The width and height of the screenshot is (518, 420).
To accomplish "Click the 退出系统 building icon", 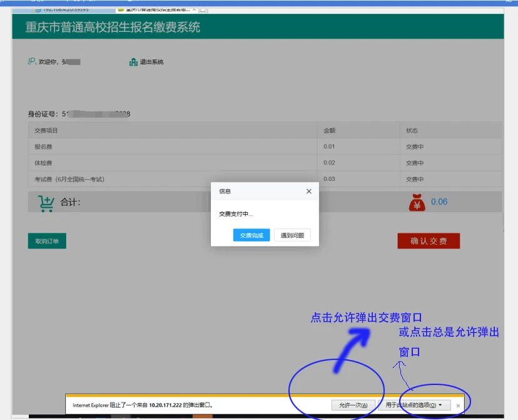I will [133, 62].
